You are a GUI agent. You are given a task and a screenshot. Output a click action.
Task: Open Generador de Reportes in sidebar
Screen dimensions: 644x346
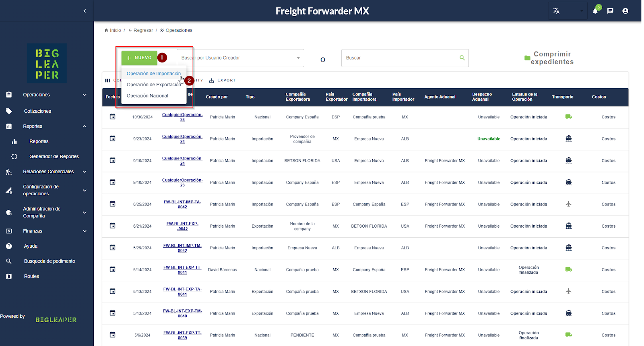tap(54, 157)
